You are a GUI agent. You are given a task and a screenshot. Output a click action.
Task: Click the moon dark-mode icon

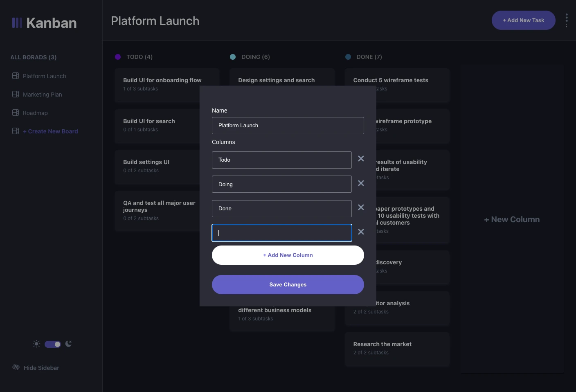coord(68,344)
